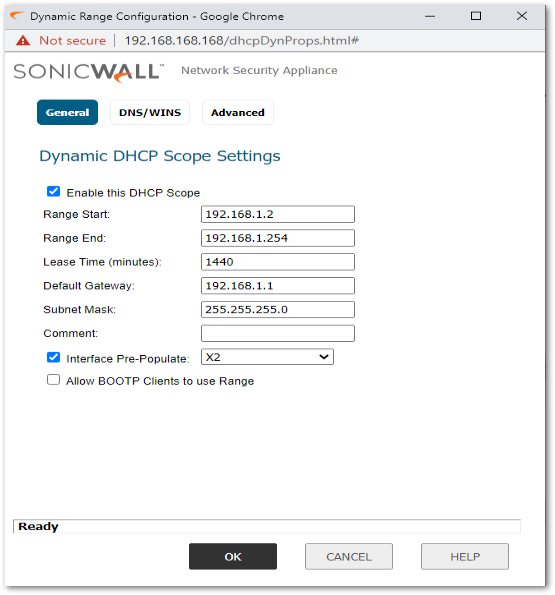Click the CANCEL button
This screenshot has width=555, height=595.
pyautogui.click(x=349, y=557)
